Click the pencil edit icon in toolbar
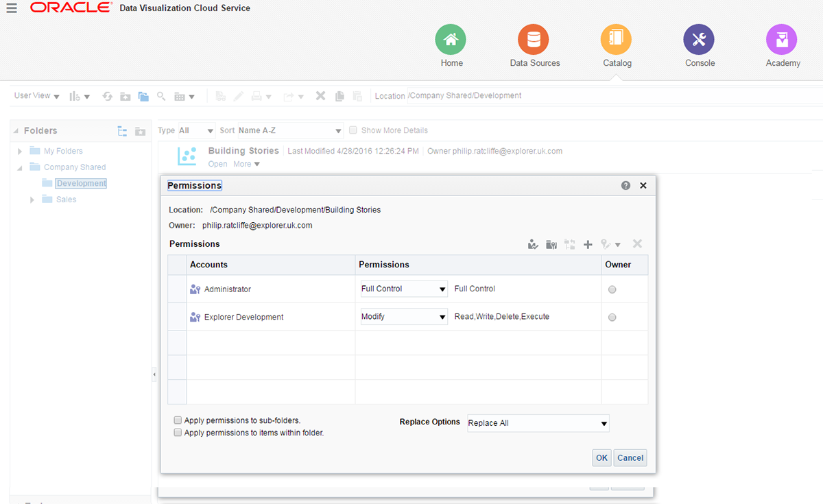 pos(239,97)
